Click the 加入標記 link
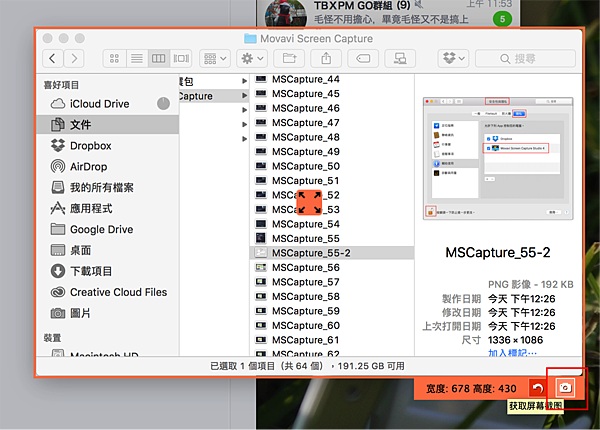The height and width of the screenshot is (430, 600). (x=512, y=352)
